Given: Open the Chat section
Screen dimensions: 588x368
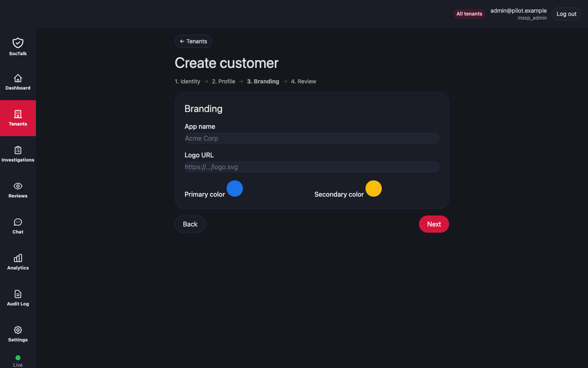Looking at the screenshot, I should pyautogui.click(x=18, y=226).
